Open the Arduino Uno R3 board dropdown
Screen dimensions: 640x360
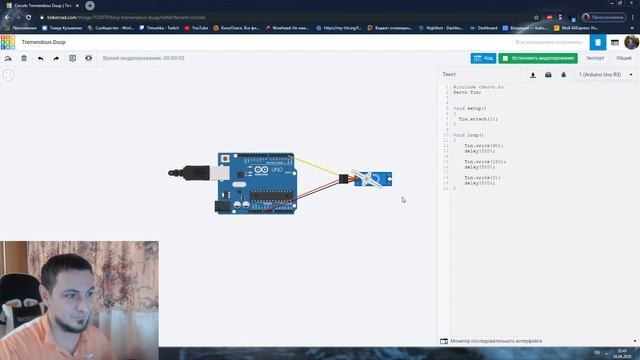[606, 75]
